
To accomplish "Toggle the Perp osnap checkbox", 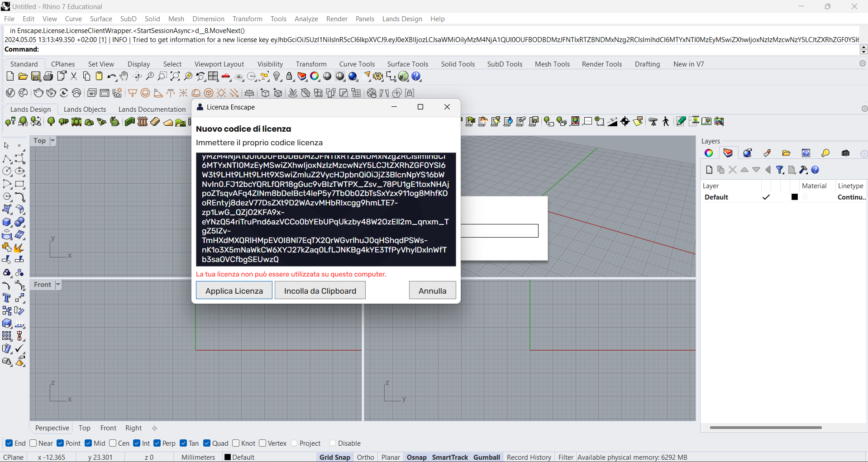I will pos(157,443).
